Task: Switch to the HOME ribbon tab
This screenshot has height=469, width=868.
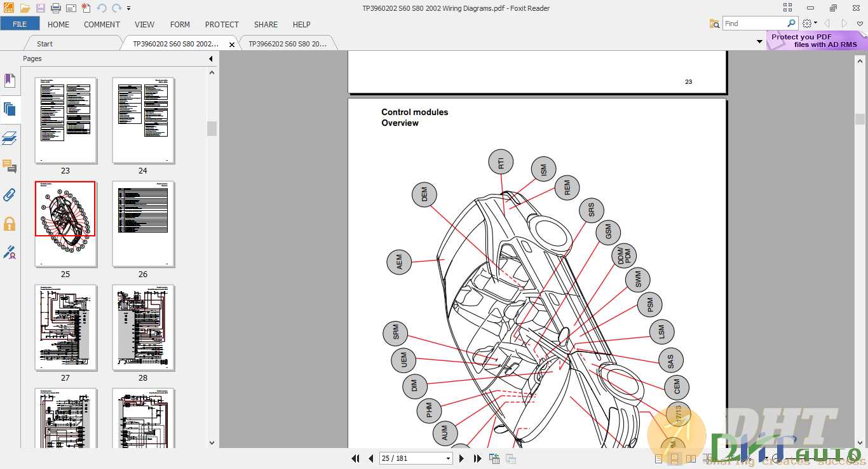Action: 58,24
